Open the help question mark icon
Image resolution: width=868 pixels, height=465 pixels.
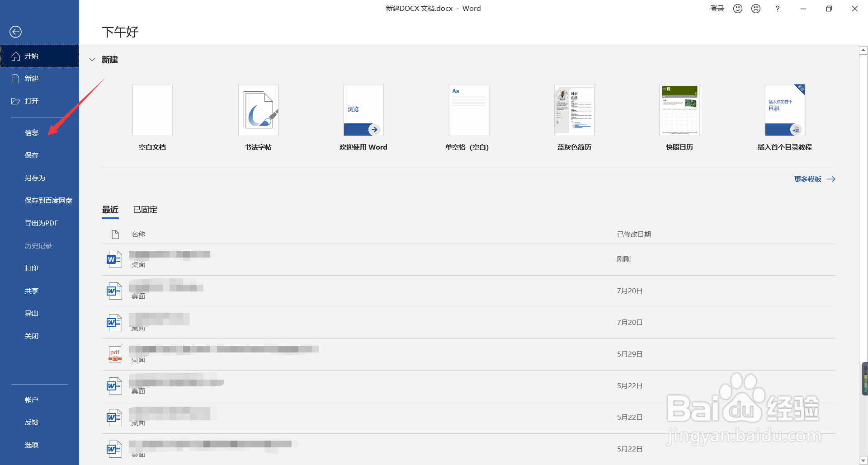[x=777, y=9]
